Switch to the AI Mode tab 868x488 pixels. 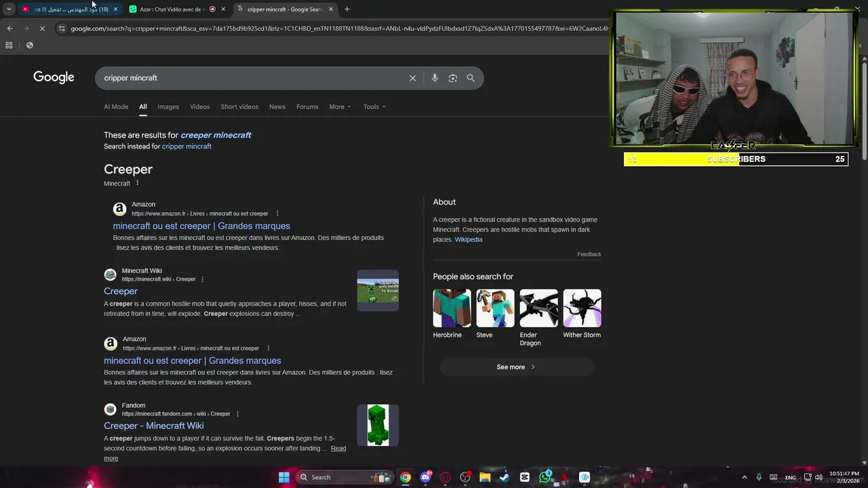coord(116,106)
